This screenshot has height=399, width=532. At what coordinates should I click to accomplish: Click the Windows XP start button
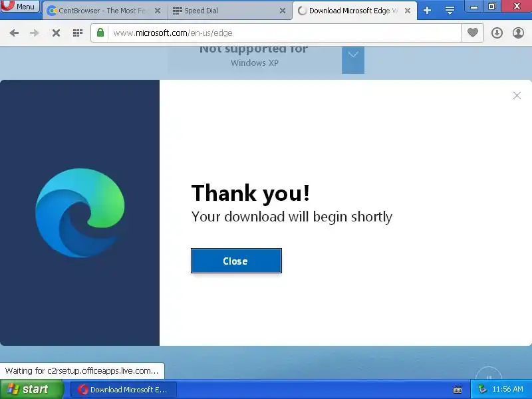(x=31, y=389)
